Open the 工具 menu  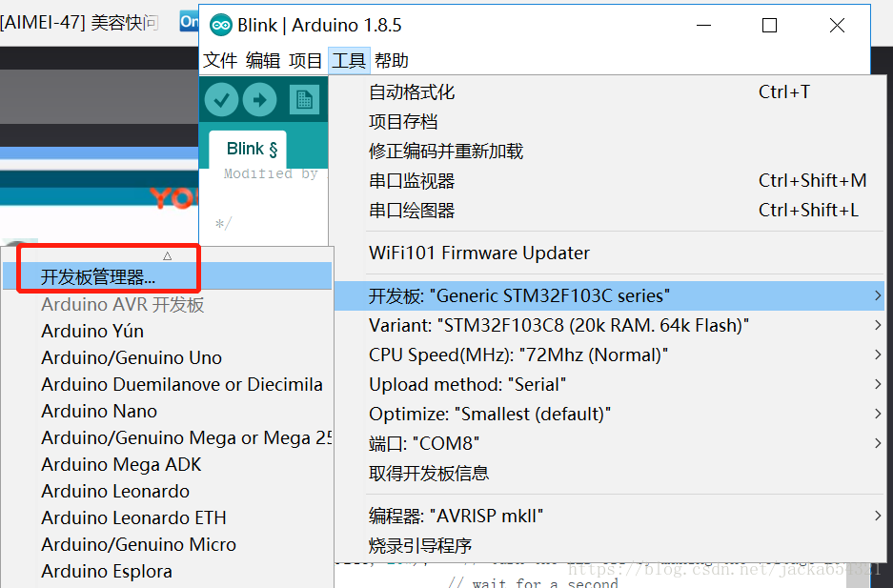(x=349, y=60)
